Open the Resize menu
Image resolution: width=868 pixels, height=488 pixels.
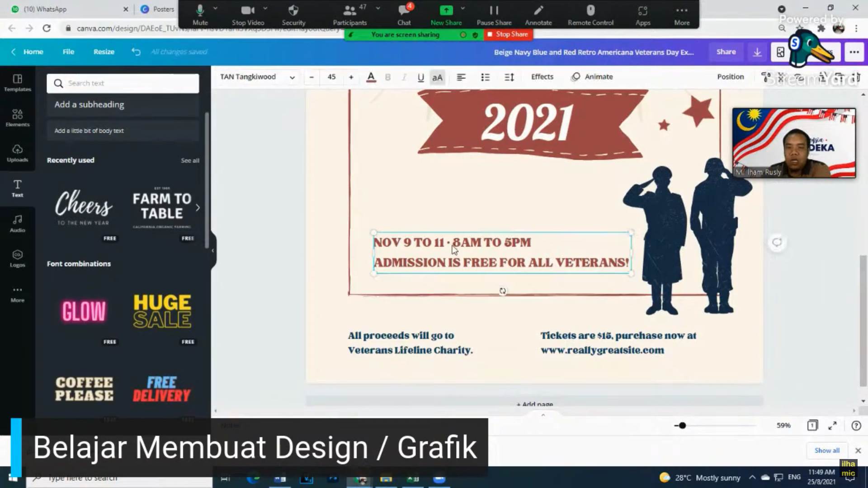(104, 52)
